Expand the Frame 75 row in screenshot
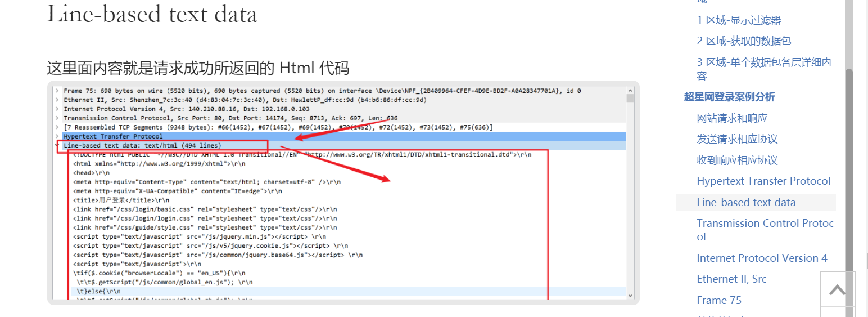 [56, 91]
